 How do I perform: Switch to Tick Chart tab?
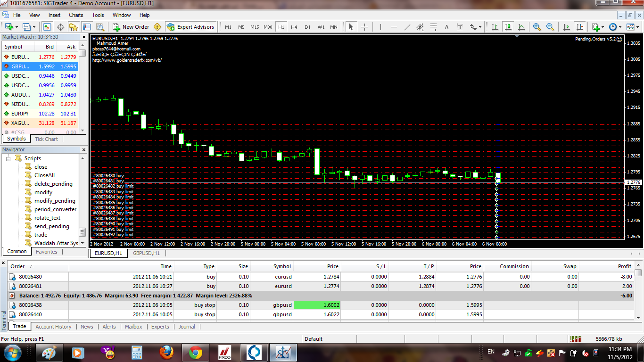46,139
